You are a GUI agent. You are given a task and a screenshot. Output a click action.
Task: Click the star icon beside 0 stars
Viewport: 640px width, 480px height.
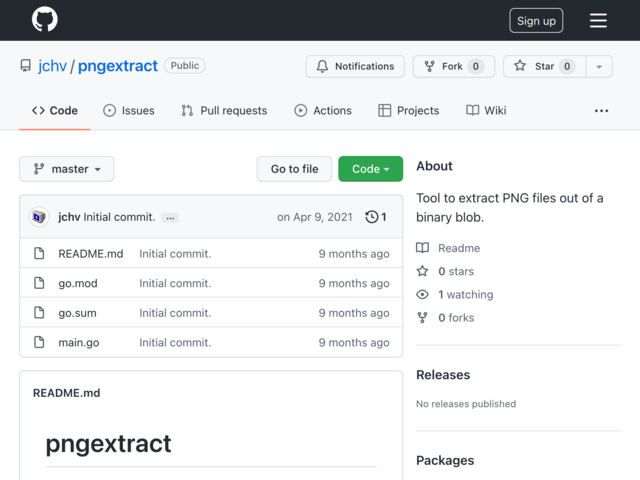422,271
